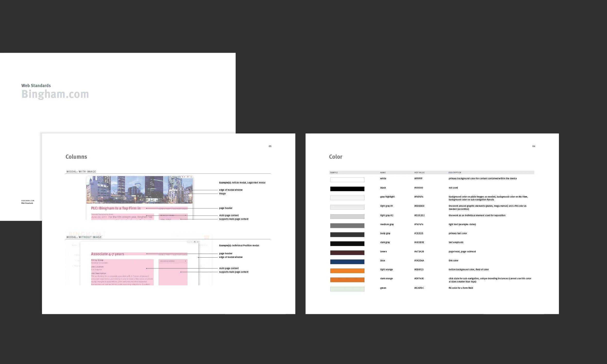Click the 'PLC: Bingham Is a Top Firm' heading

click(116, 208)
